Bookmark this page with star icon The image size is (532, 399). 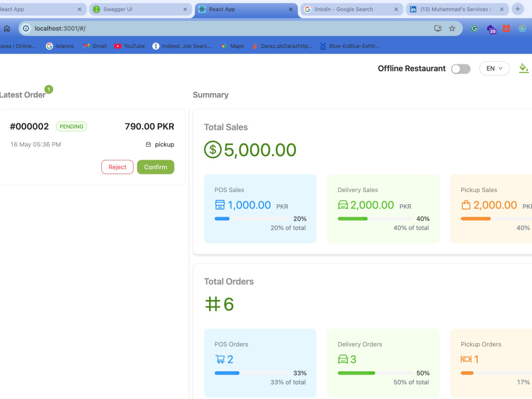[452, 29]
